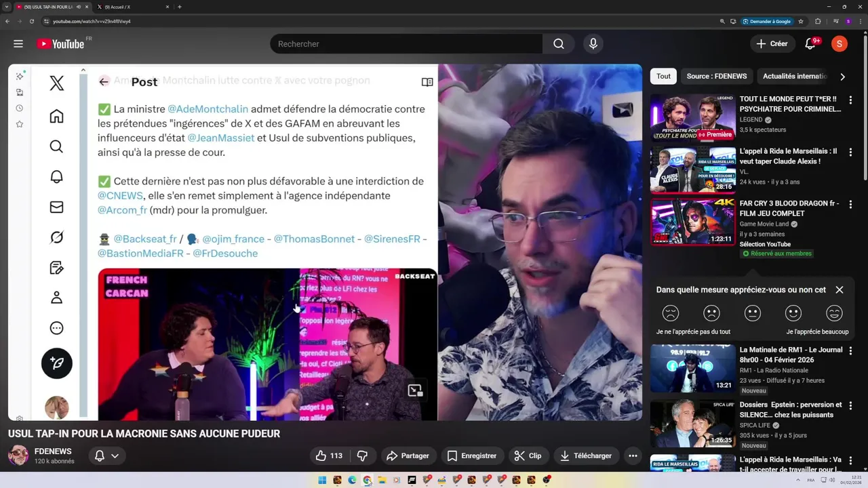Viewport: 868px width, 488px height.
Task: Click the X notifications bell in the video
Action: pos(57,177)
